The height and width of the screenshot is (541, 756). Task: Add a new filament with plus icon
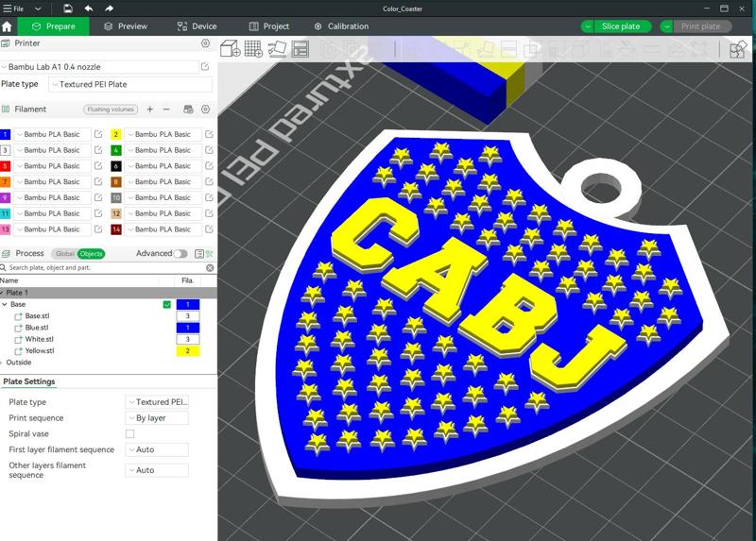pos(150,110)
